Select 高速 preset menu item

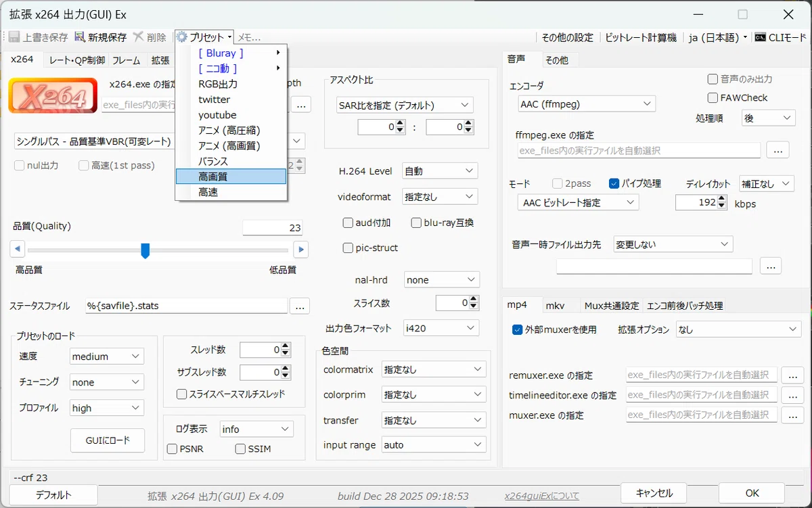[x=231, y=192]
